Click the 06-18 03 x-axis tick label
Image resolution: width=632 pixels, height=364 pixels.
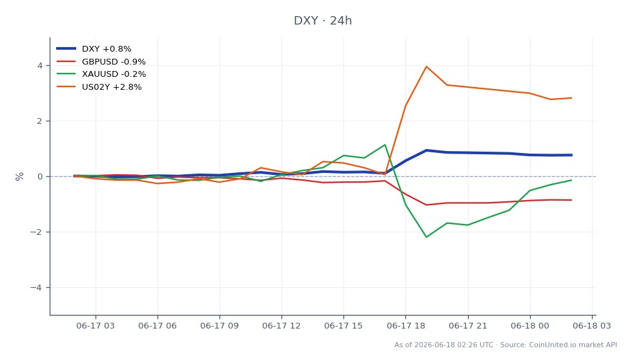pyautogui.click(x=592, y=326)
